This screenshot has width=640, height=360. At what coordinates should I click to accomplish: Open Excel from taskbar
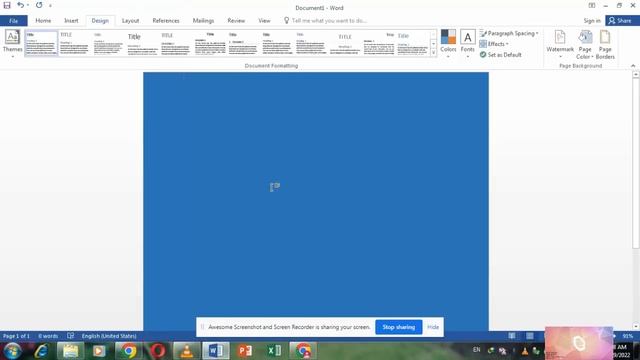274,351
